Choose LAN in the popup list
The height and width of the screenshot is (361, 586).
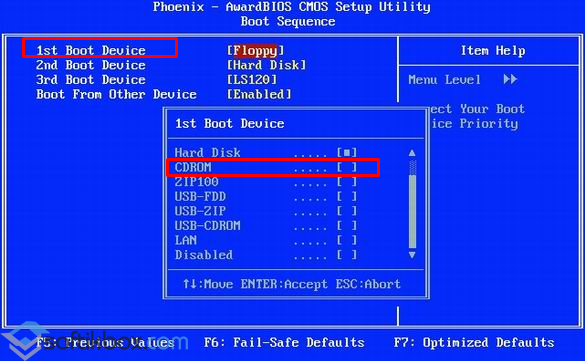265,240
